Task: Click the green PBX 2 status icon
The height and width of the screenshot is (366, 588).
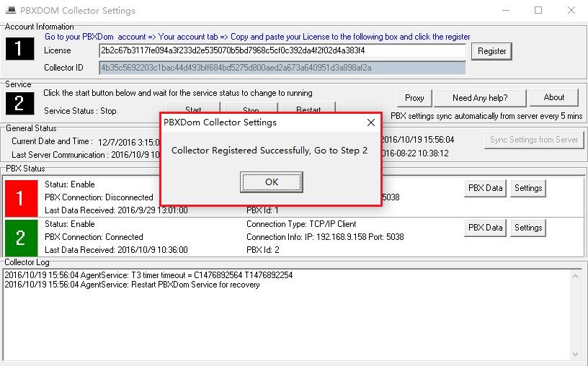Action: (22, 238)
